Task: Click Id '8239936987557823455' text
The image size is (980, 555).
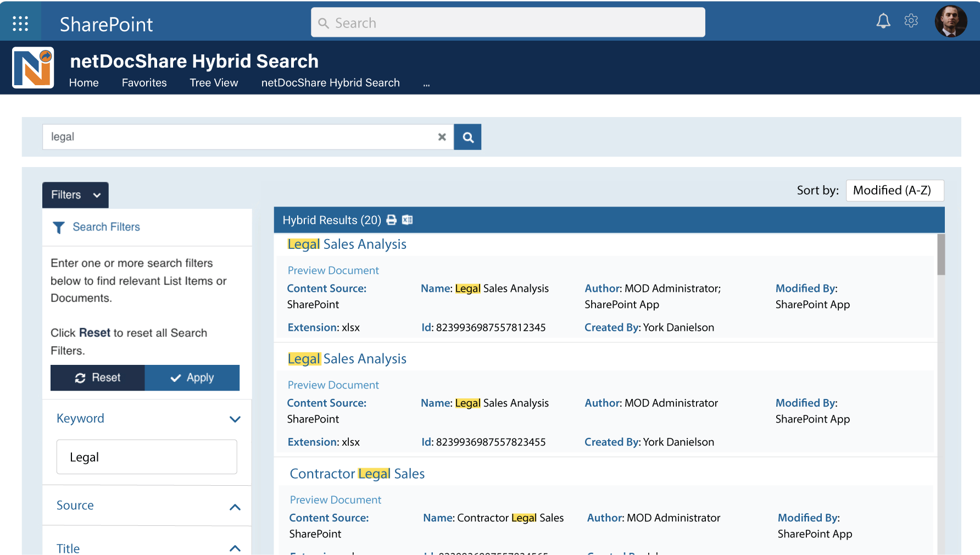Action: point(483,442)
